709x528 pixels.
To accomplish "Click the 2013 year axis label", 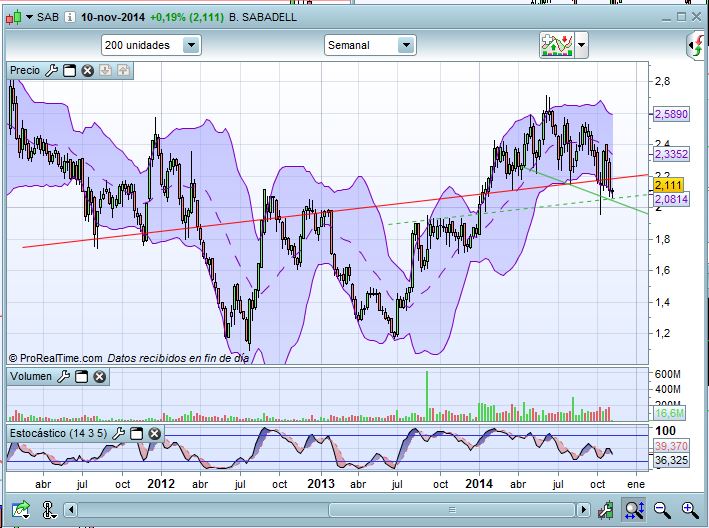I will pyautogui.click(x=321, y=484).
